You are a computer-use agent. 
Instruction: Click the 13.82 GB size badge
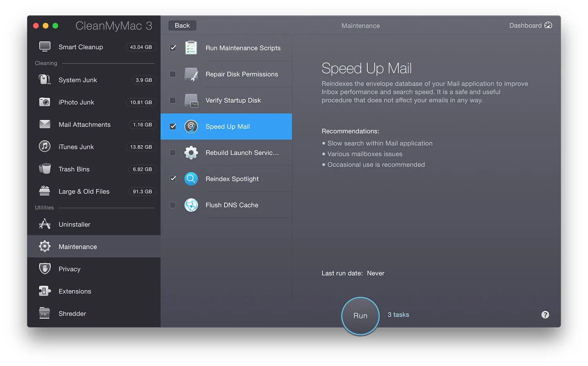click(141, 147)
